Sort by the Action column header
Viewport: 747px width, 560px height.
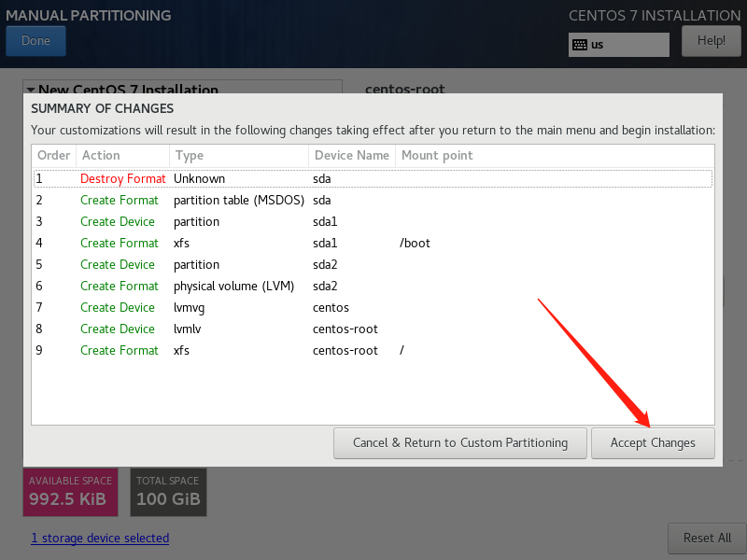pyautogui.click(x=122, y=156)
